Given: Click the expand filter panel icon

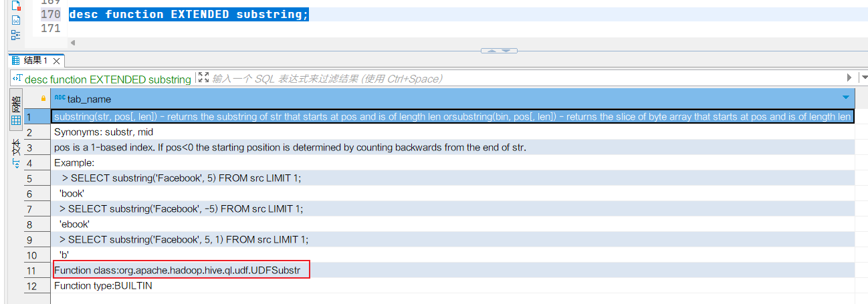Looking at the screenshot, I should click(203, 78).
